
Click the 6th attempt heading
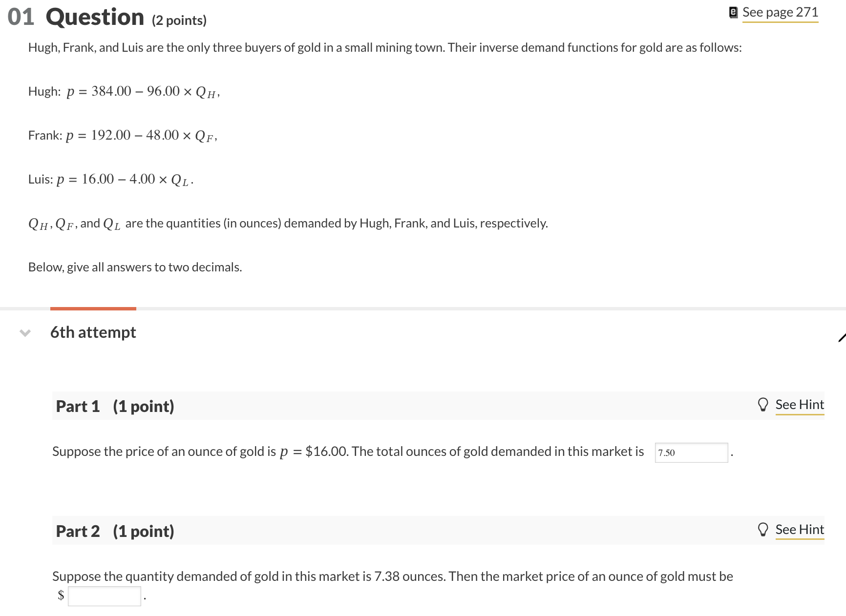[x=93, y=332]
